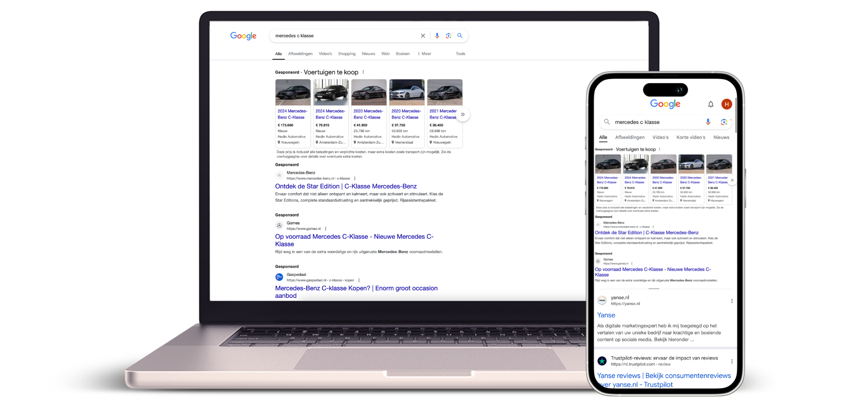Open the 2024 Mercedes-Benz C-Klasse thumbnail
Viewport: 868px width, 407px height.
click(x=293, y=92)
